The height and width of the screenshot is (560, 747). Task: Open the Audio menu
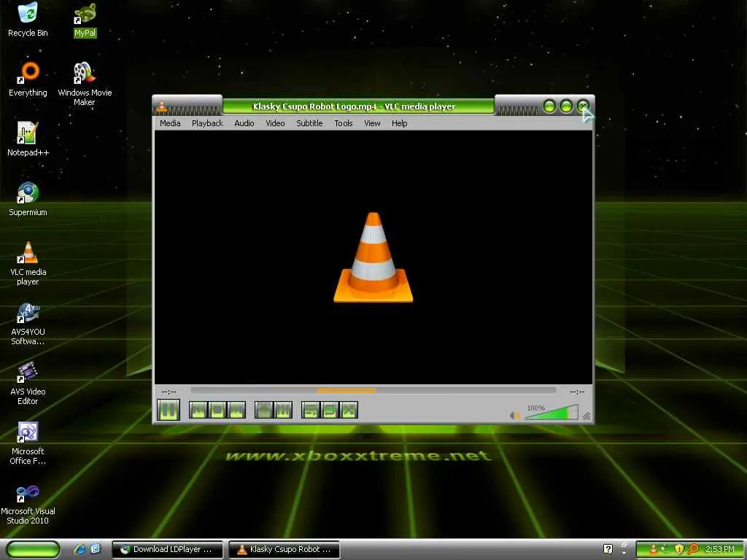click(x=244, y=123)
